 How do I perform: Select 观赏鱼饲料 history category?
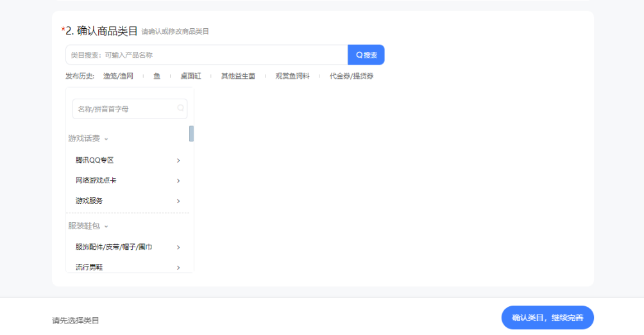[x=292, y=76]
